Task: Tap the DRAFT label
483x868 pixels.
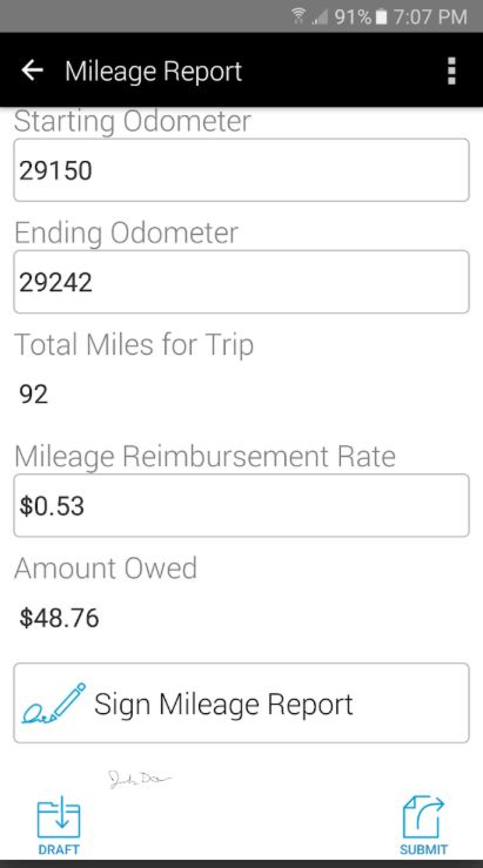Action: 59,849
